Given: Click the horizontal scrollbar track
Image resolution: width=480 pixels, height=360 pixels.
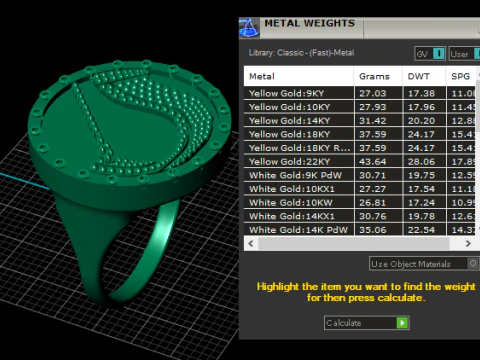Looking at the screenshot, I should coord(359,244).
